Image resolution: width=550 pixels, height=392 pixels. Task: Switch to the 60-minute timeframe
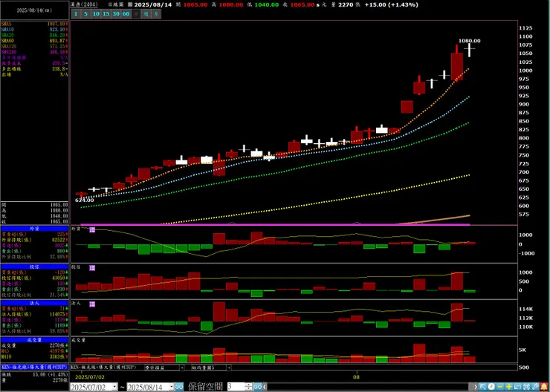click(126, 14)
